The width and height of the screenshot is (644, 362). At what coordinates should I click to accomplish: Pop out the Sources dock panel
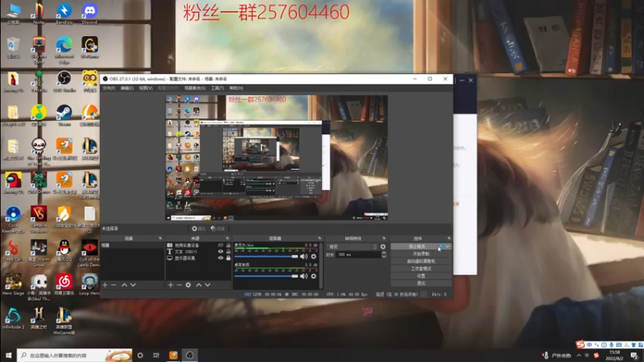point(227,238)
